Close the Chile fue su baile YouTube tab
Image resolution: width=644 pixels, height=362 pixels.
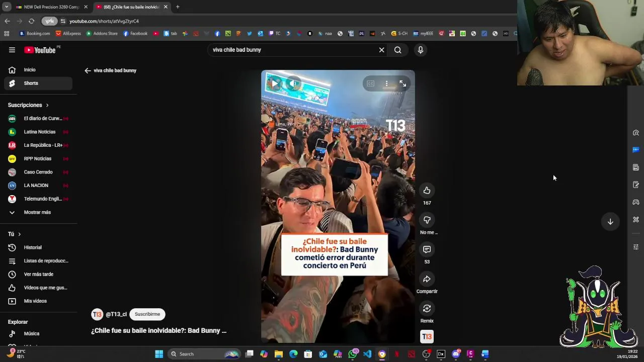tap(166, 7)
